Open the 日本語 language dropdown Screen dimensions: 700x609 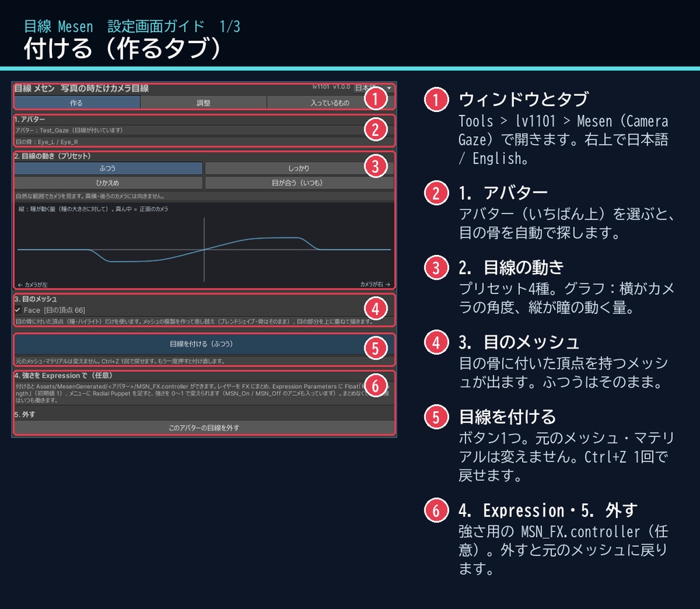click(373, 88)
